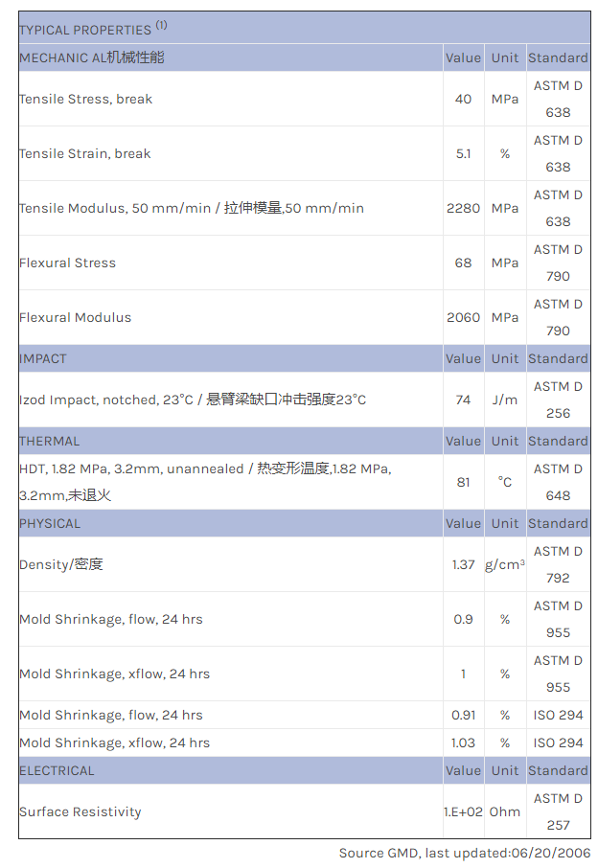Select the MECHANICAL section header
Image resolution: width=598 pixels, height=868 pixels.
(92, 57)
